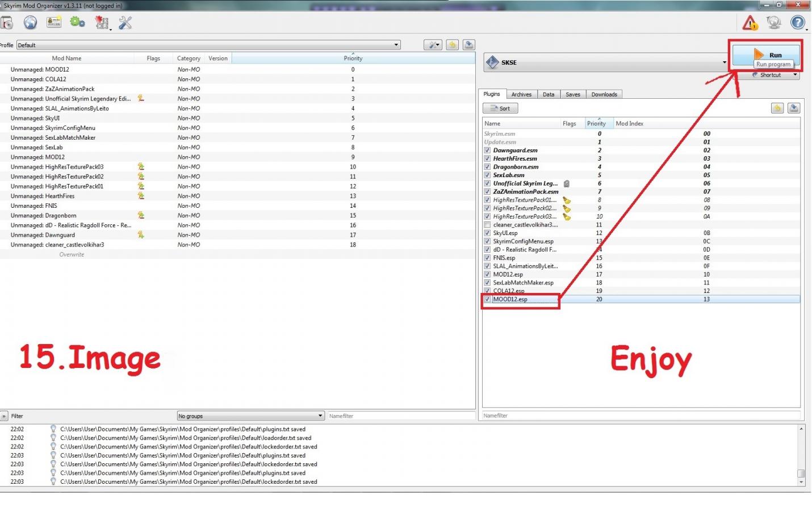The height and width of the screenshot is (511, 812).
Task: Click the bulb icon on loadorder.txt saved log entry
Action: (53, 438)
